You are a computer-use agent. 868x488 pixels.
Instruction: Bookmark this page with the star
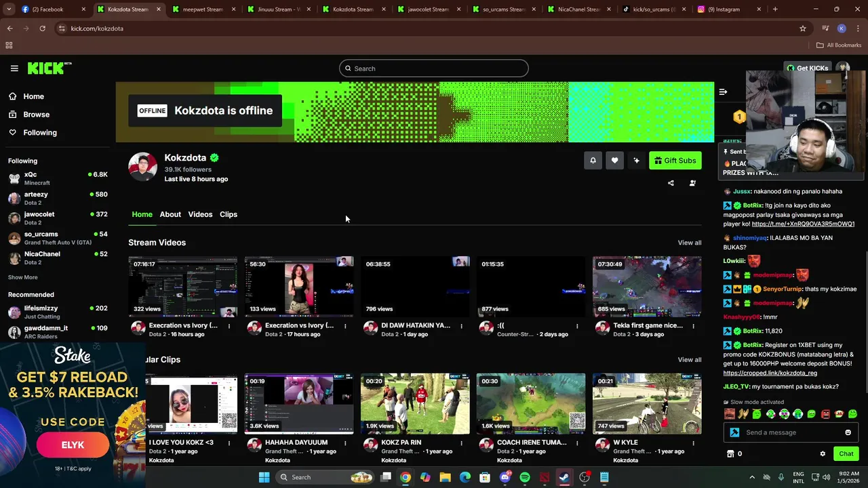803,28
